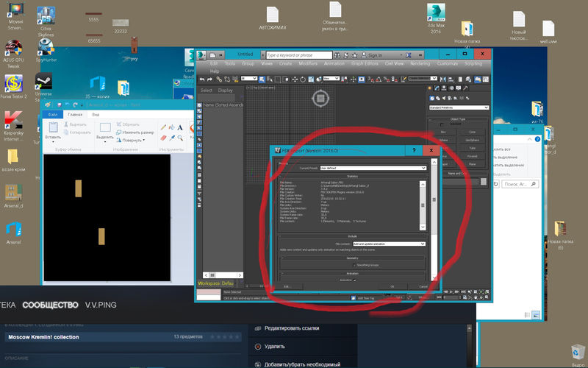Open the File content dropdown

pos(389,244)
